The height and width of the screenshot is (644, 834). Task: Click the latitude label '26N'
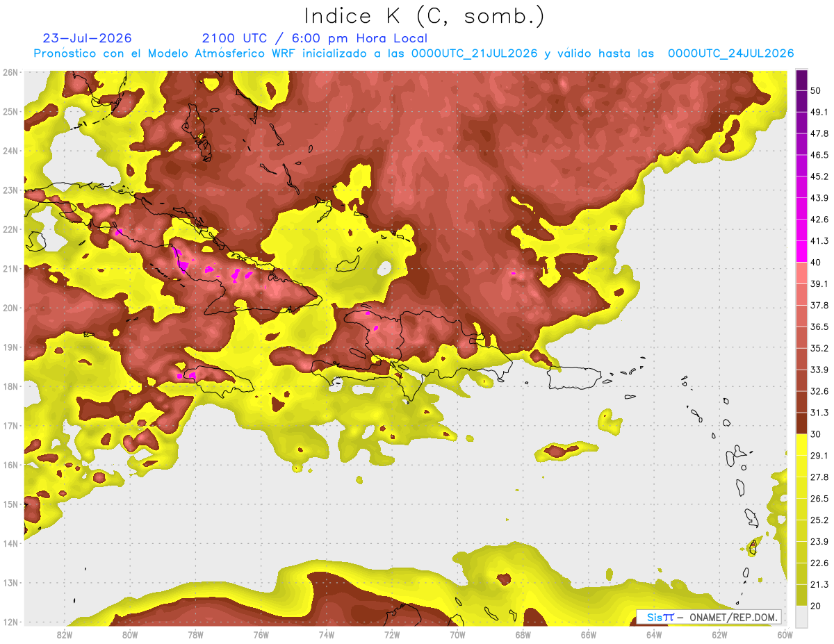(x=10, y=72)
